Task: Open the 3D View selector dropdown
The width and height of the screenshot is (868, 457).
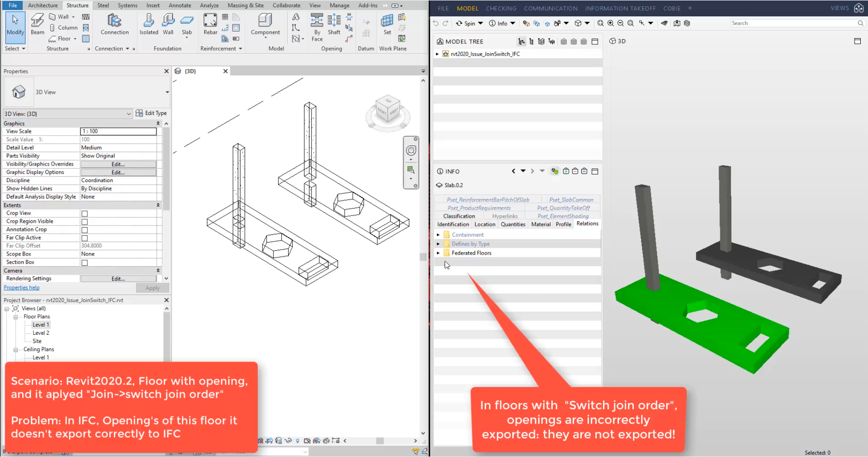Action: coord(128,114)
